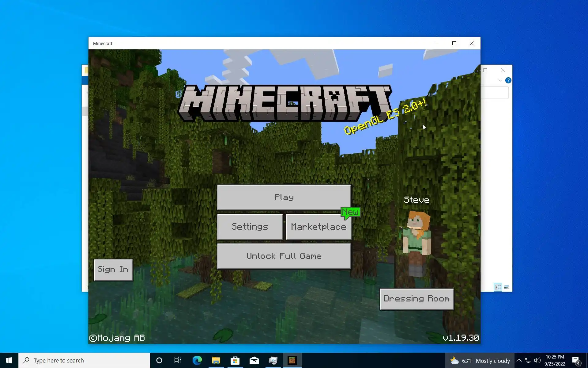Click Unlock Full Game
This screenshot has height=368, width=588.
coord(284,256)
